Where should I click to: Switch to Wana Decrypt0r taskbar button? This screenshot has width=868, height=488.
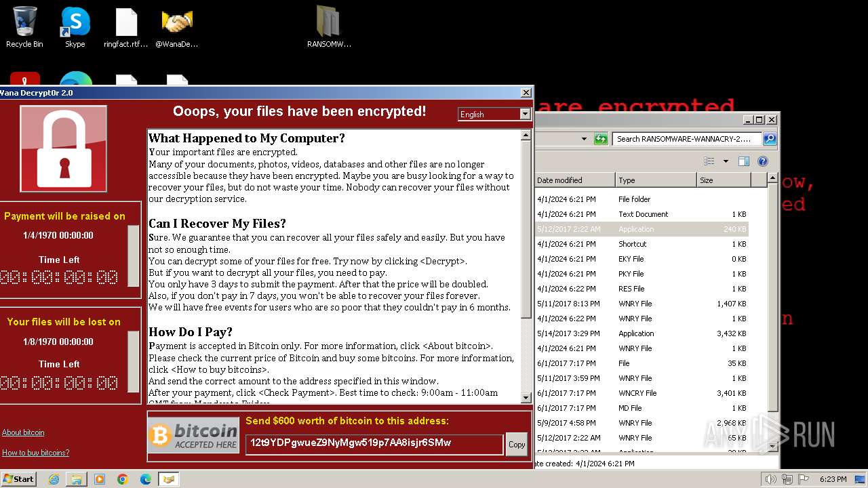pyautogui.click(x=169, y=479)
